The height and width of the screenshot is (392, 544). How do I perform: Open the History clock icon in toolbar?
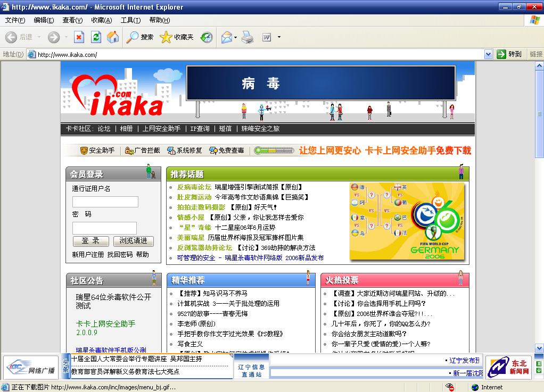click(207, 37)
